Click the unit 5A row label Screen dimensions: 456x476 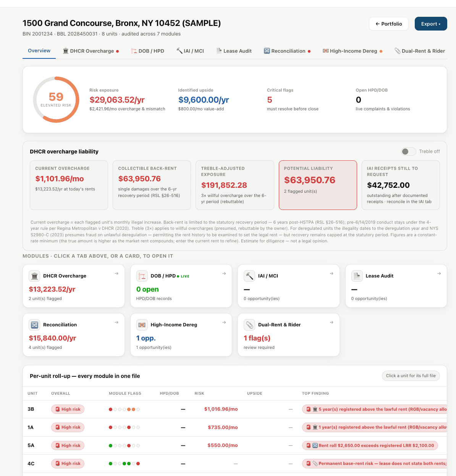[x=31, y=445]
